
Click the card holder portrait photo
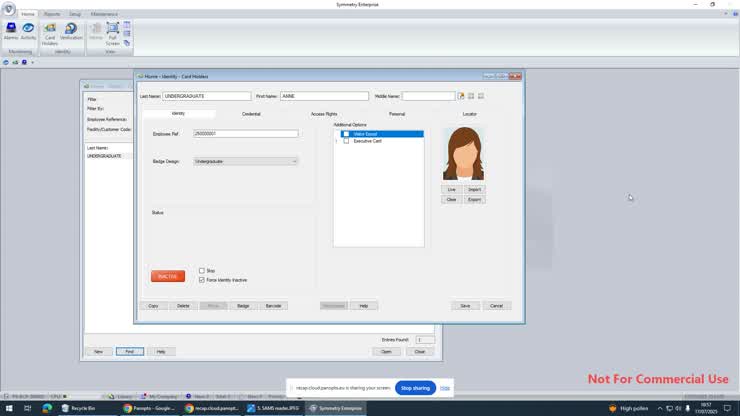coord(463,153)
